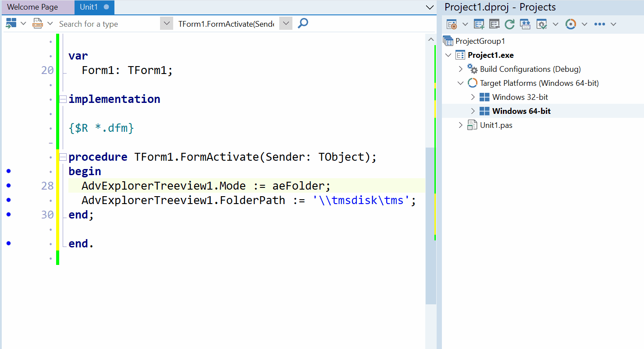
Task: Toggle breakpoint dot at the FolderPath line
Action: (8, 200)
